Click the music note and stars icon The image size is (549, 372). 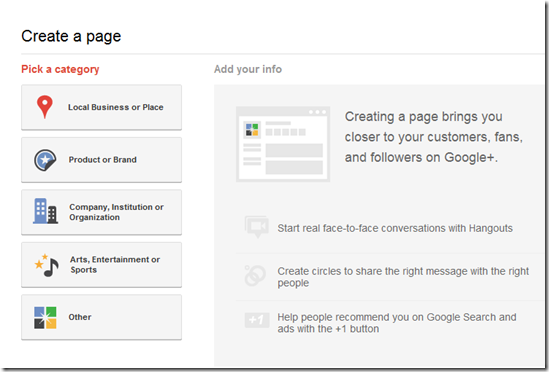coord(47,266)
